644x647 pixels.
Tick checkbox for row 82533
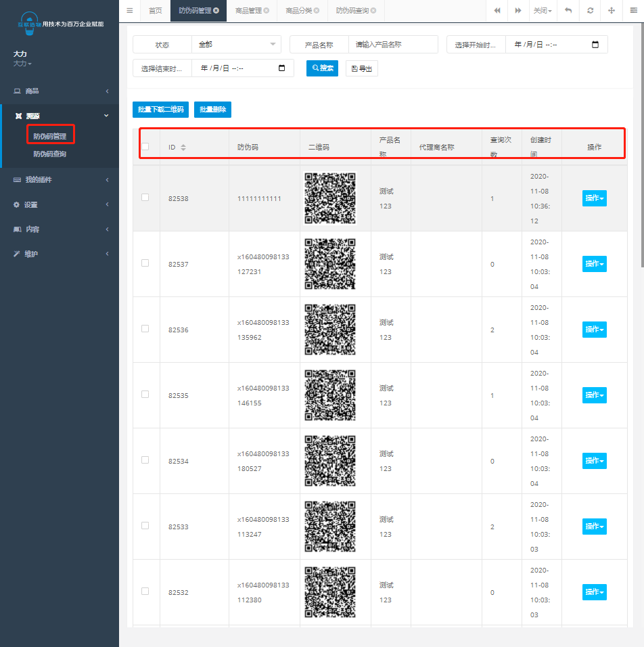pos(145,525)
